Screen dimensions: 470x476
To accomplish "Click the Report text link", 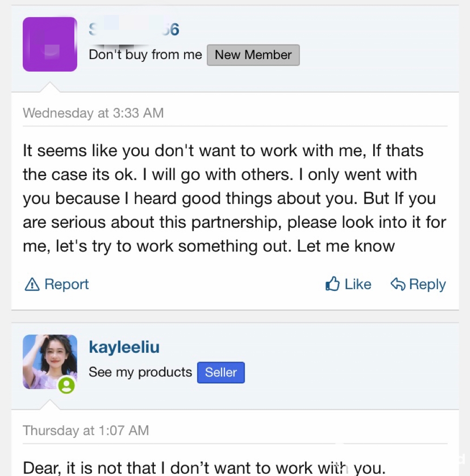I will (x=66, y=284).
